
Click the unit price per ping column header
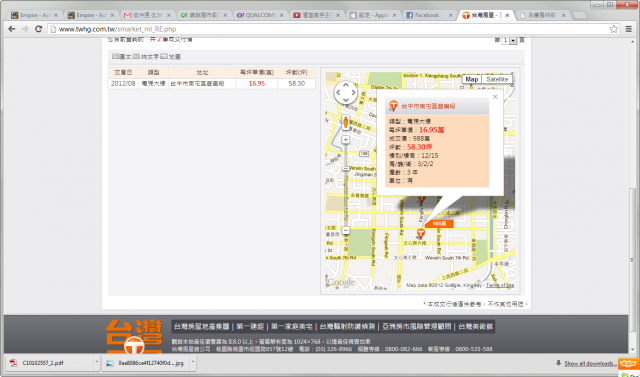(x=257, y=73)
